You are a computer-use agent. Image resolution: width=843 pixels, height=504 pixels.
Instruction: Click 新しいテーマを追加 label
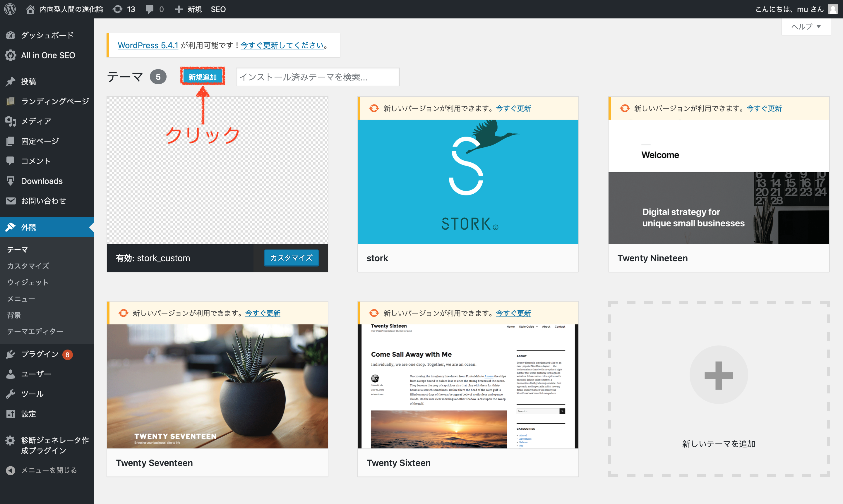click(x=719, y=443)
